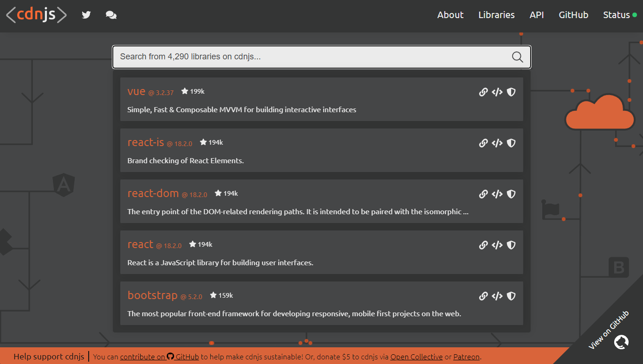Image resolution: width=643 pixels, height=364 pixels.
Task: Follow the Open Collective donation link
Action: point(416,357)
